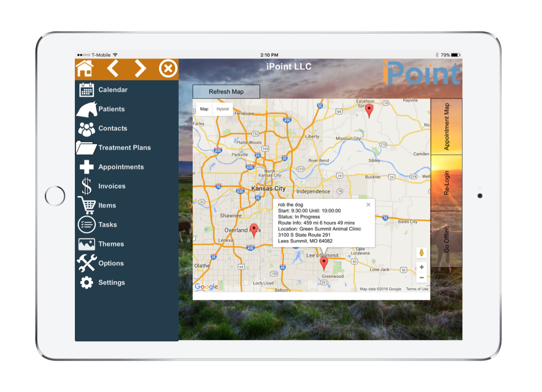This screenshot has width=542, height=392.
Task: Click the Independence map label
Action: point(313,191)
